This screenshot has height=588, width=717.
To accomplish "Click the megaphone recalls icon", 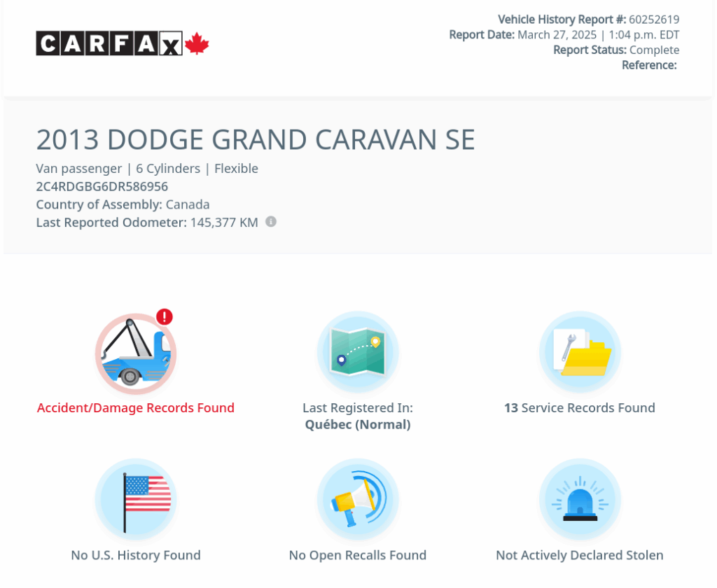I will pyautogui.click(x=358, y=499).
